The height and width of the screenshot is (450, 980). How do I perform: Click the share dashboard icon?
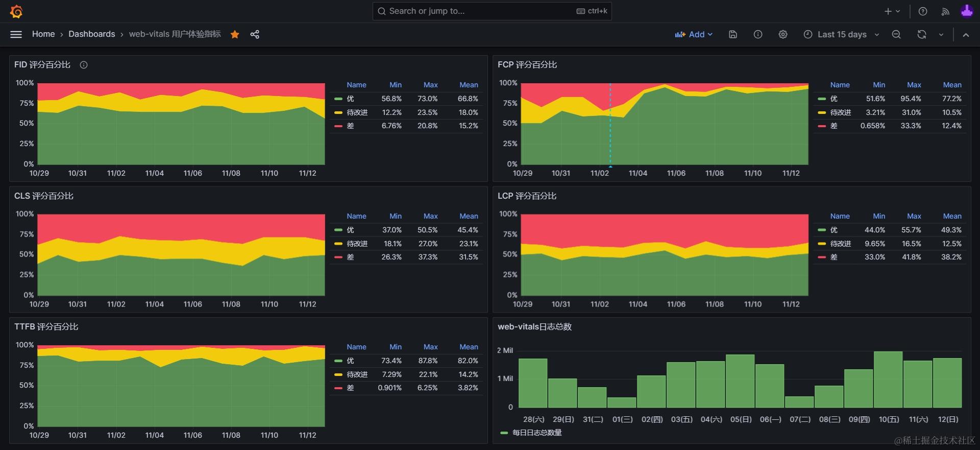tap(255, 34)
